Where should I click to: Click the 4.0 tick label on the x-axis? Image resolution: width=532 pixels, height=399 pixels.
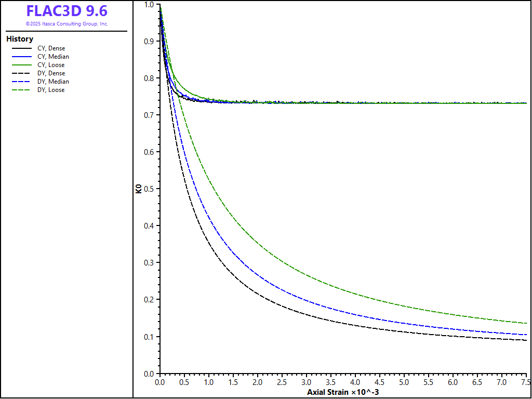point(355,382)
